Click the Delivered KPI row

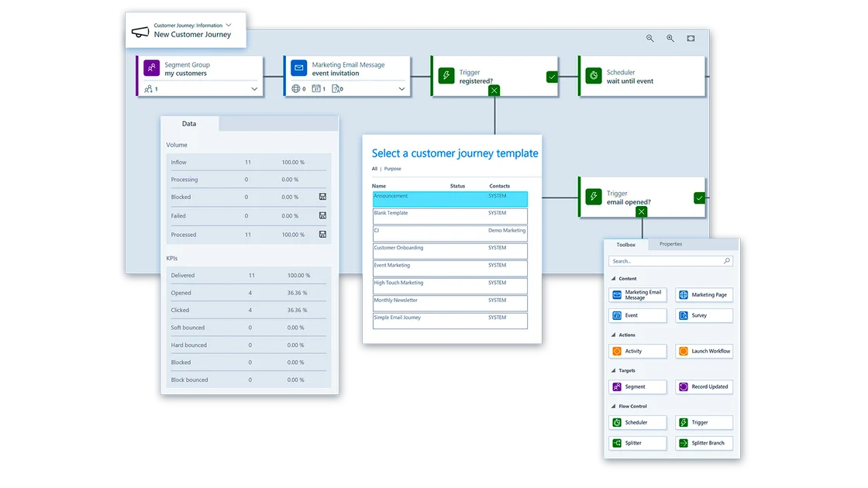(249, 275)
